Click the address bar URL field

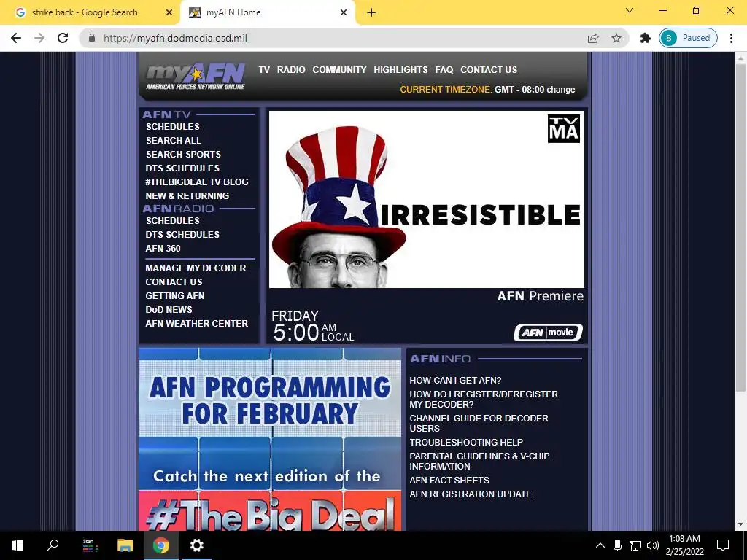(333, 38)
